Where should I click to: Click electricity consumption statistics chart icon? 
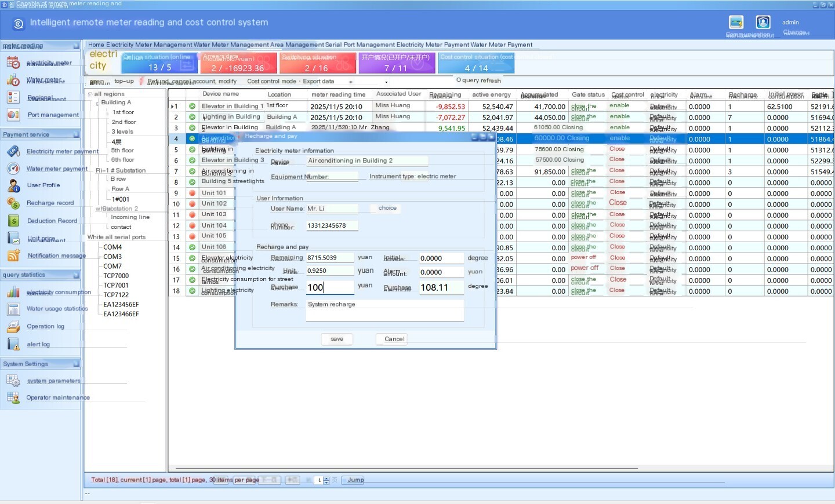[x=13, y=292]
